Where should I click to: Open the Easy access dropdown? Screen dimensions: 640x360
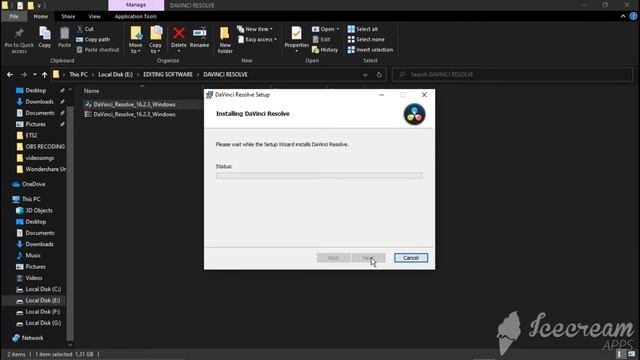(257, 40)
